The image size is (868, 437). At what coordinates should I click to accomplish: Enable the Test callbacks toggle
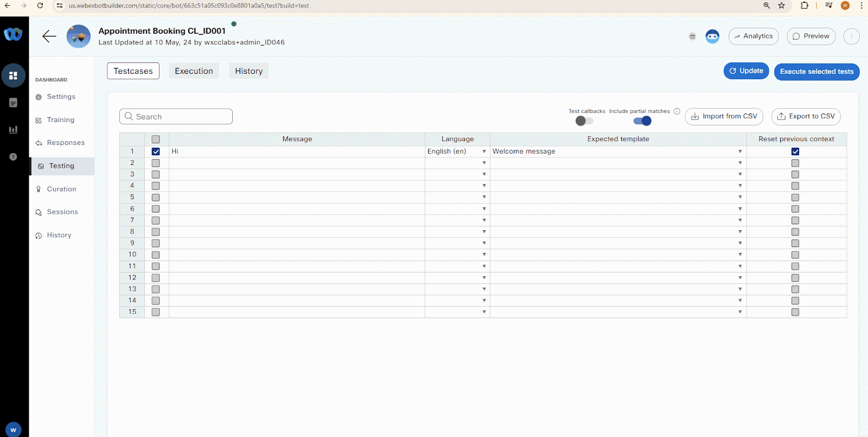tap(584, 121)
